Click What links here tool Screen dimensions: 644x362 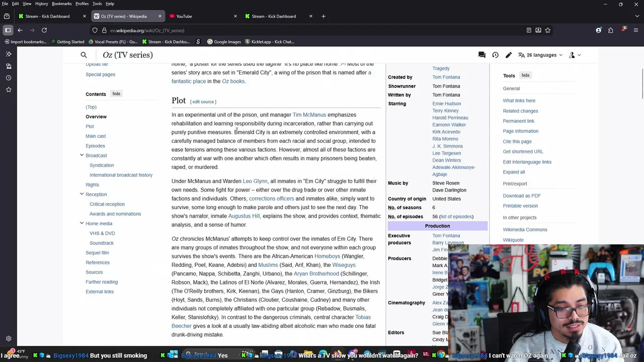pos(519,101)
